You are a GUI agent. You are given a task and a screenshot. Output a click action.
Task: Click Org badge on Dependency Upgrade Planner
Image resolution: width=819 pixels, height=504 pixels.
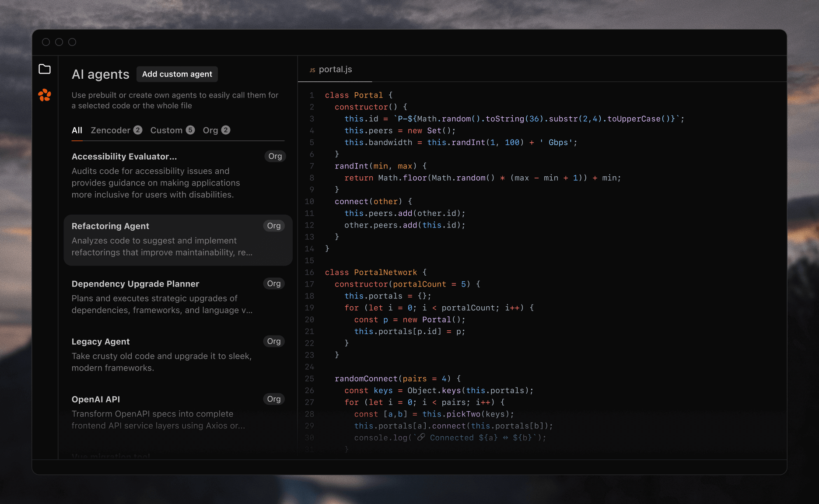[x=274, y=283]
